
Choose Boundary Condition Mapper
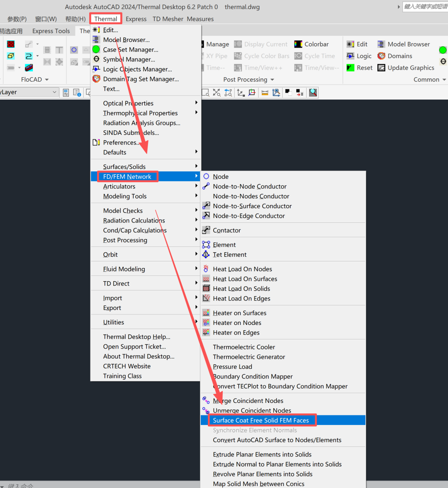(x=253, y=377)
